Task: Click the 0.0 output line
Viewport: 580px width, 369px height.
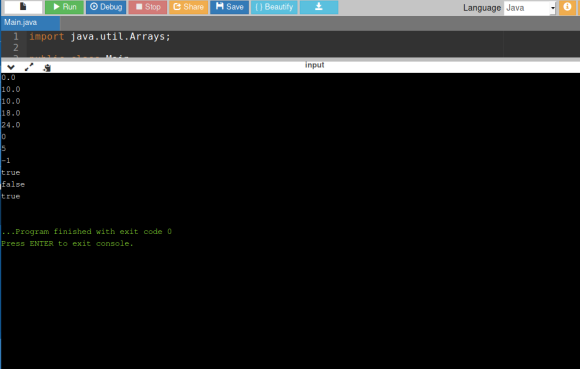Action: pyautogui.click(x=9, y=78)
